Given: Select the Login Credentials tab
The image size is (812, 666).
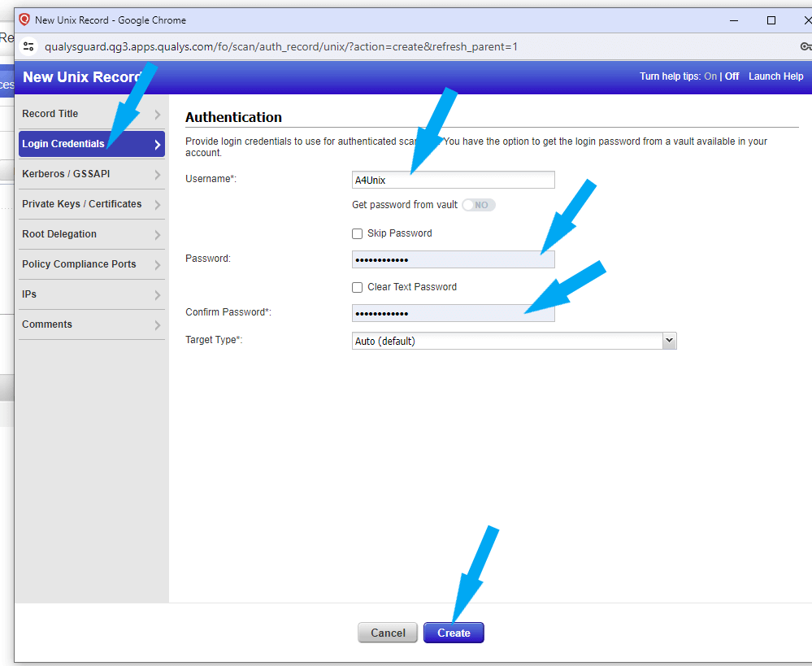Looking at the screenshot, I should click(92, 144).
